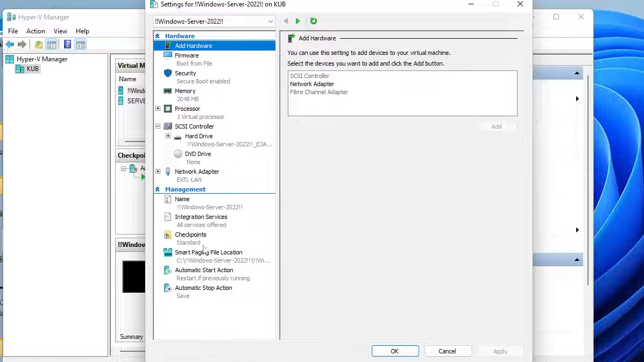The image size is (644, 362).
Task: Open File menu in Hyper-V Manager
Action: [13, 31]
